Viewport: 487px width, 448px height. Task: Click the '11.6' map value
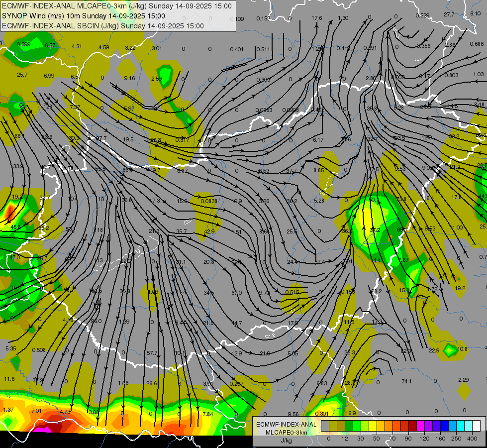(9, 379)
